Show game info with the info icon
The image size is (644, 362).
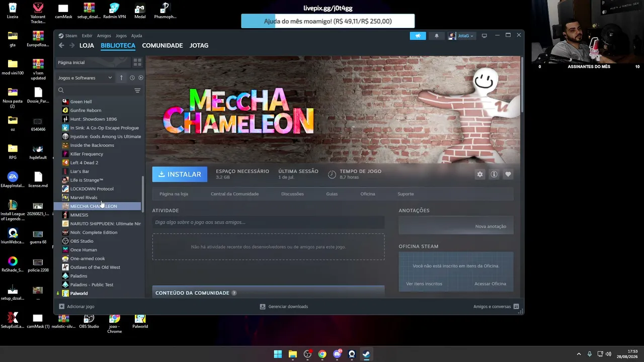tap(494, 174)
